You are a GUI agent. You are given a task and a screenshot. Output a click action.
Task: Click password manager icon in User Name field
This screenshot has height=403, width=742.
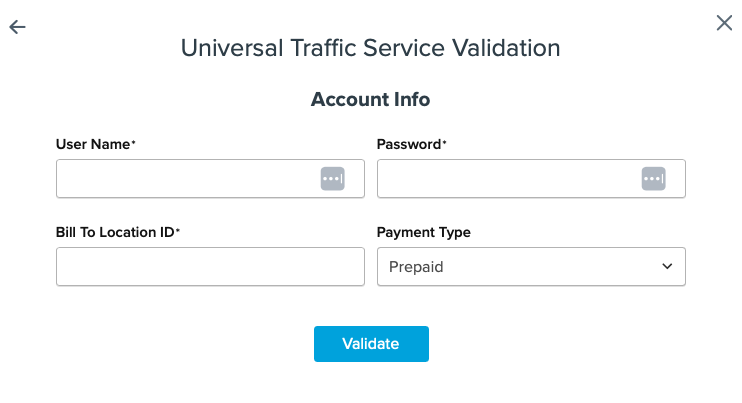(x=332, y=179)
